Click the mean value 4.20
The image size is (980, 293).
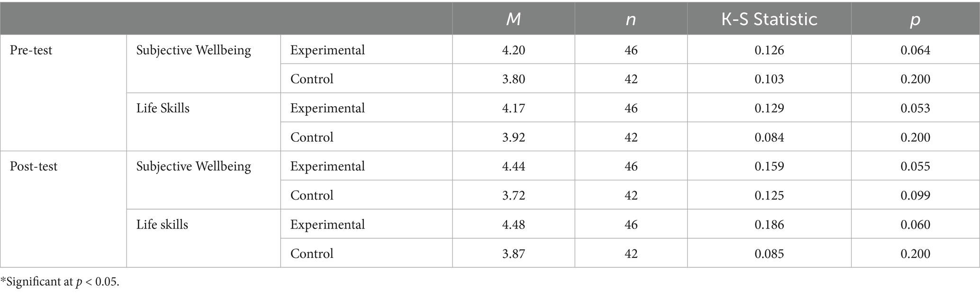tap(513, 50)
